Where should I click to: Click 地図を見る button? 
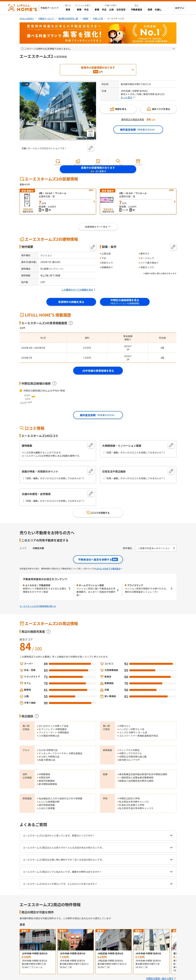(x=118, y=109)
